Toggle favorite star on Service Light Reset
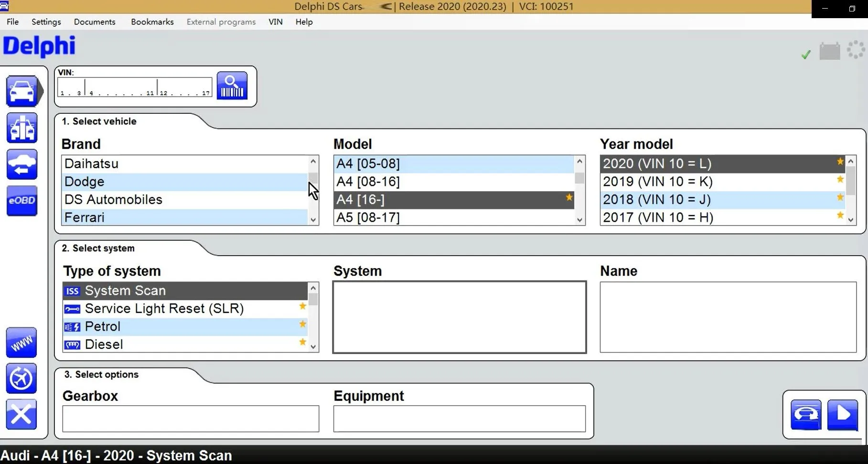 pos(302,306)
